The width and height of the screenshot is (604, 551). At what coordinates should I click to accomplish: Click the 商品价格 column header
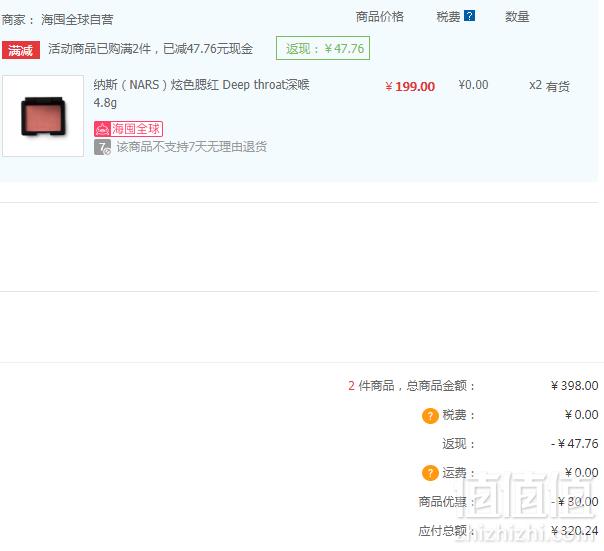[x=379, y=17]
